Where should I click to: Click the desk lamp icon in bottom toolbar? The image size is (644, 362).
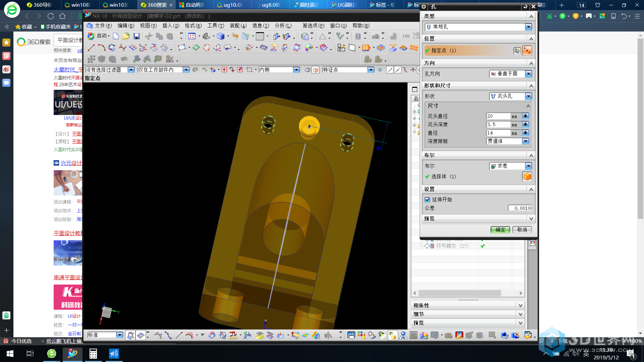tap(382, 335)
